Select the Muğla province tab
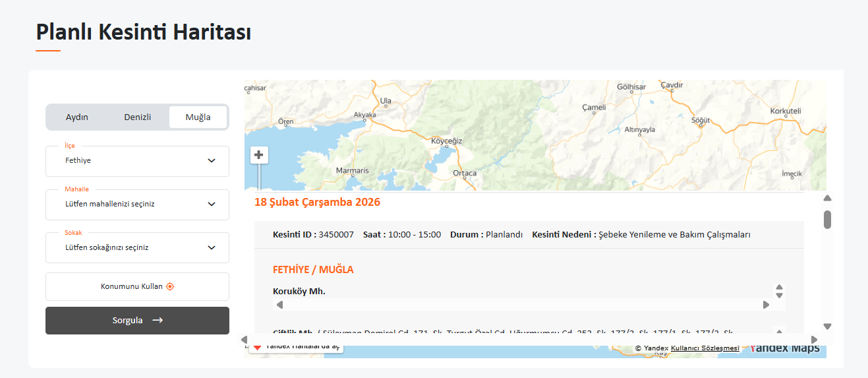868x378 pixels. 198,117
